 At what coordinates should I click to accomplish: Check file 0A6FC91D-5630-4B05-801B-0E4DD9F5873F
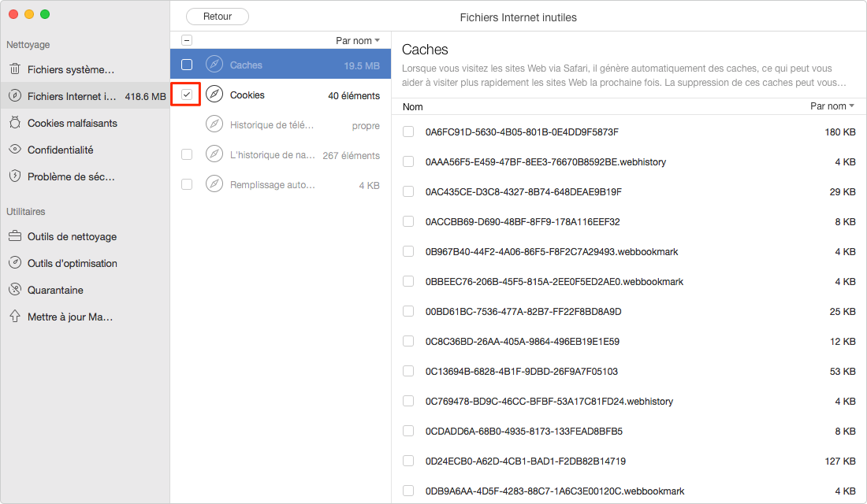pos(408,132)
